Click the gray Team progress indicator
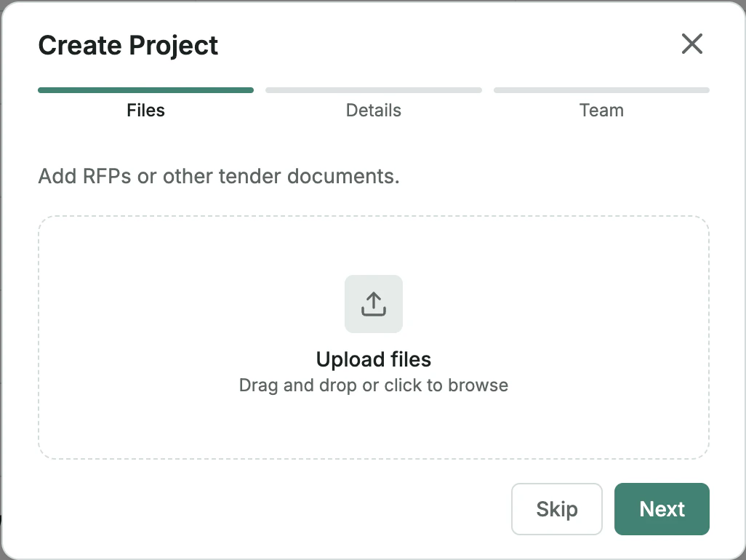The image size is (746, 560). click(x=601, y=90)
